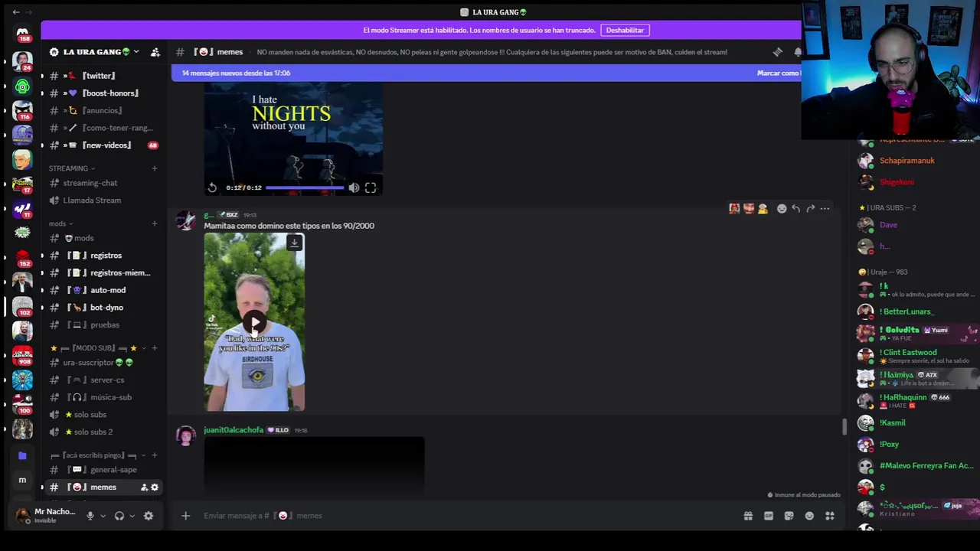Viewport: 980px width, 551px height.
Task: Collapse the STREAMING category
Action: click(71, 168)
